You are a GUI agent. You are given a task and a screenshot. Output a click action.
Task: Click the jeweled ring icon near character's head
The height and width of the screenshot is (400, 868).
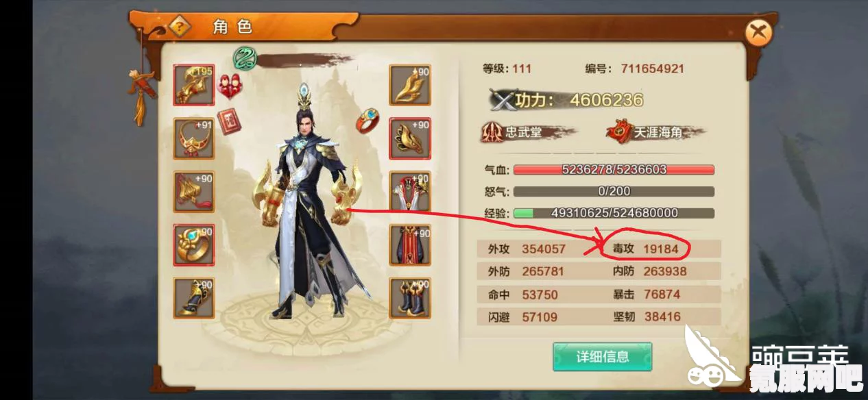pyautogui.click(x=369, y=121)
